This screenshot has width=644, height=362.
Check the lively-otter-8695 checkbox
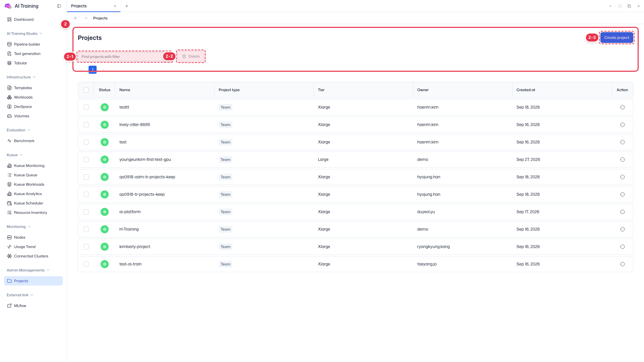86,125
